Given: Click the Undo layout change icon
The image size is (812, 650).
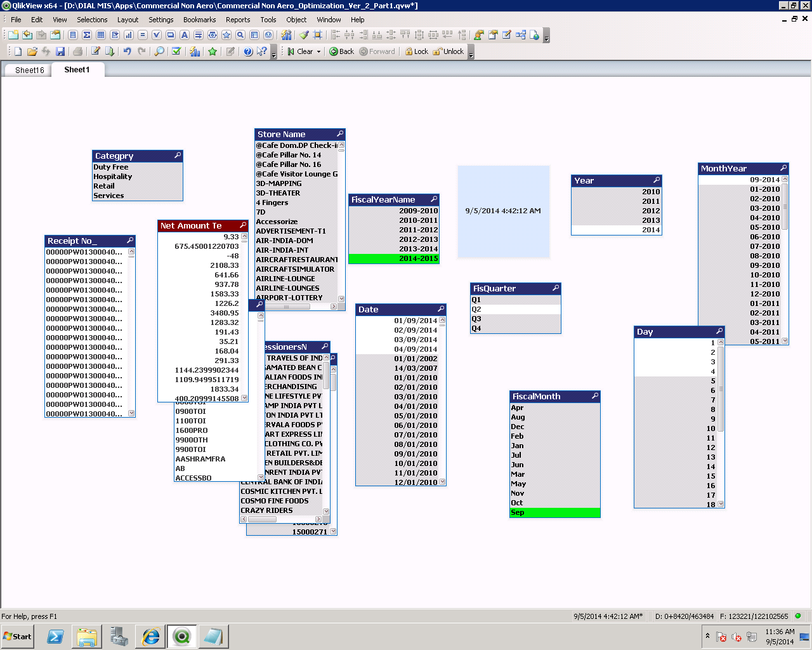Looking at the screenshot, I should pos(128,51).
